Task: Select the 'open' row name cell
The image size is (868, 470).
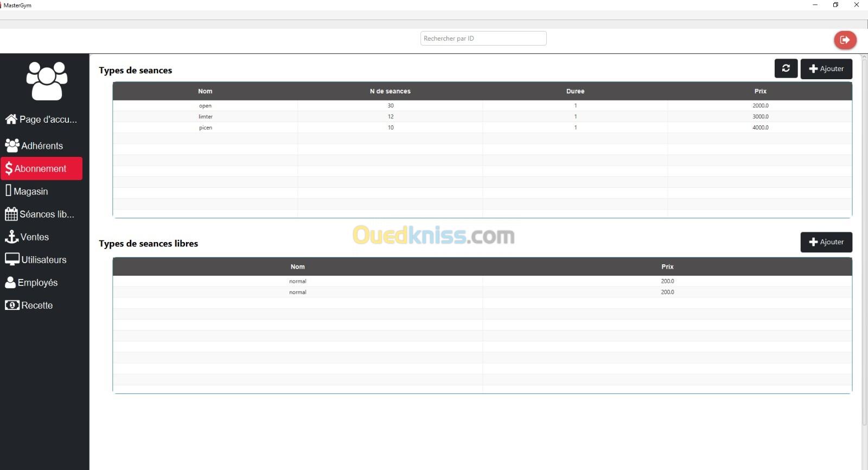Action: pos(205,106)
